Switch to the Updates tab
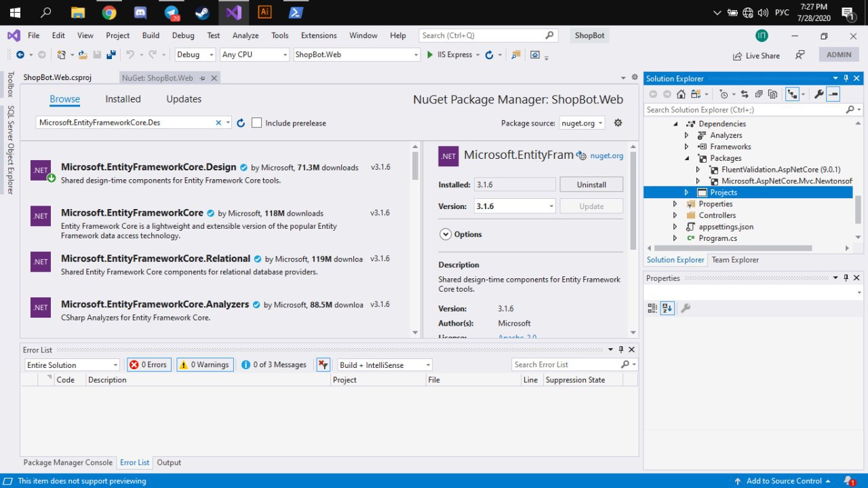Viewport: 868px width, 488px height. [184, 99]
